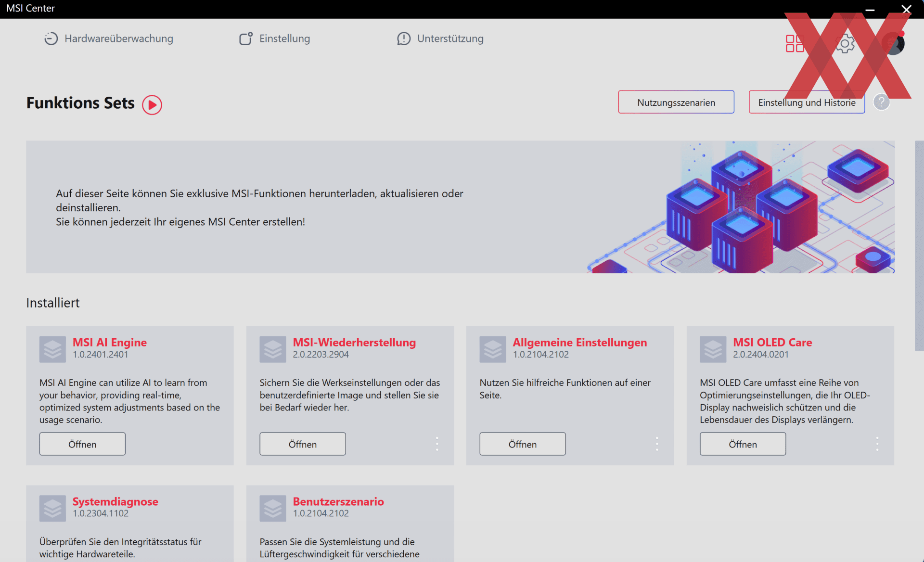The image size is (924, 562).
Task: Click the MSI OLED Care title
Action: [772, 342]
